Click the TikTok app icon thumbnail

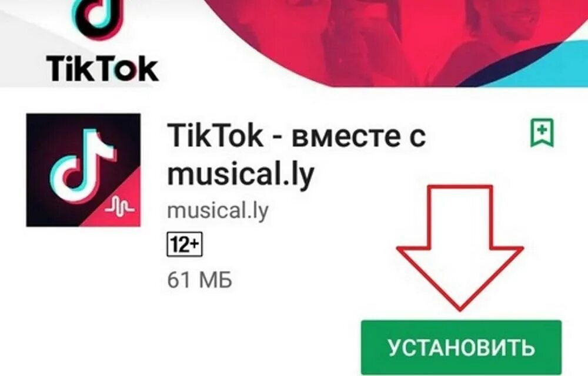[x=83, y=170]
